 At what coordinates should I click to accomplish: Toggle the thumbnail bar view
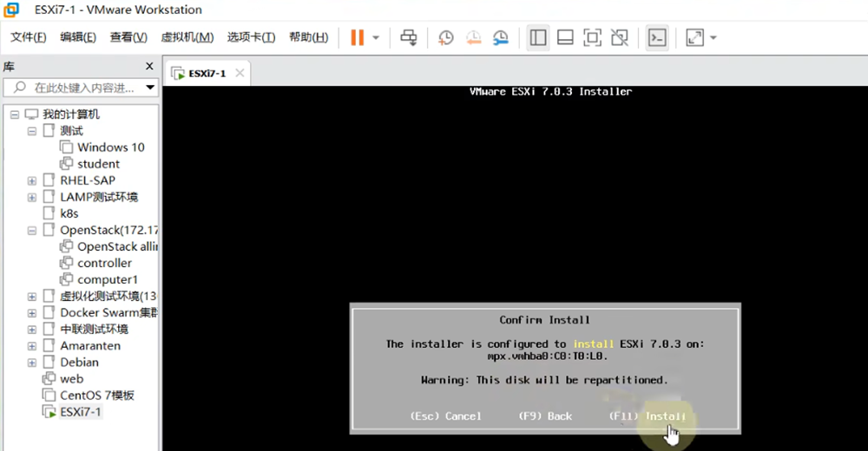click(565, 37)
